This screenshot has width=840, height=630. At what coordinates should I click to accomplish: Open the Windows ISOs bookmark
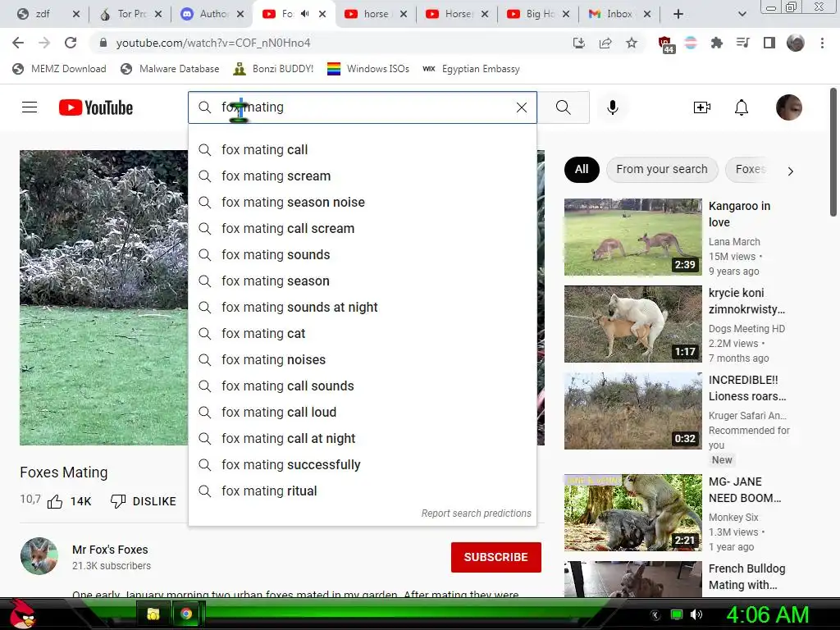[368, 69]
